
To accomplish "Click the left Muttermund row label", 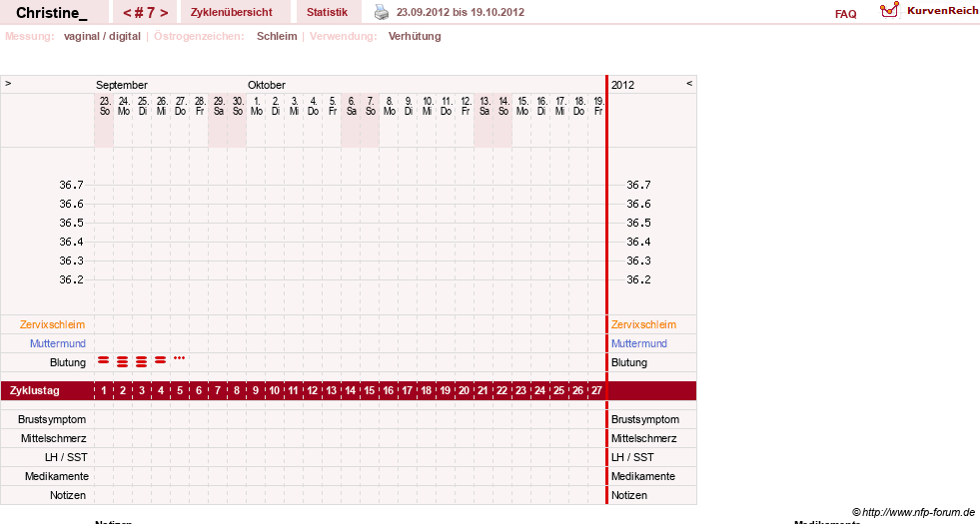I will (58, 343).
